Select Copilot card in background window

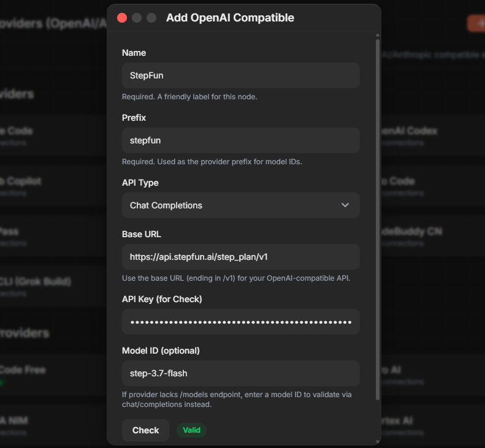point(53,186)
